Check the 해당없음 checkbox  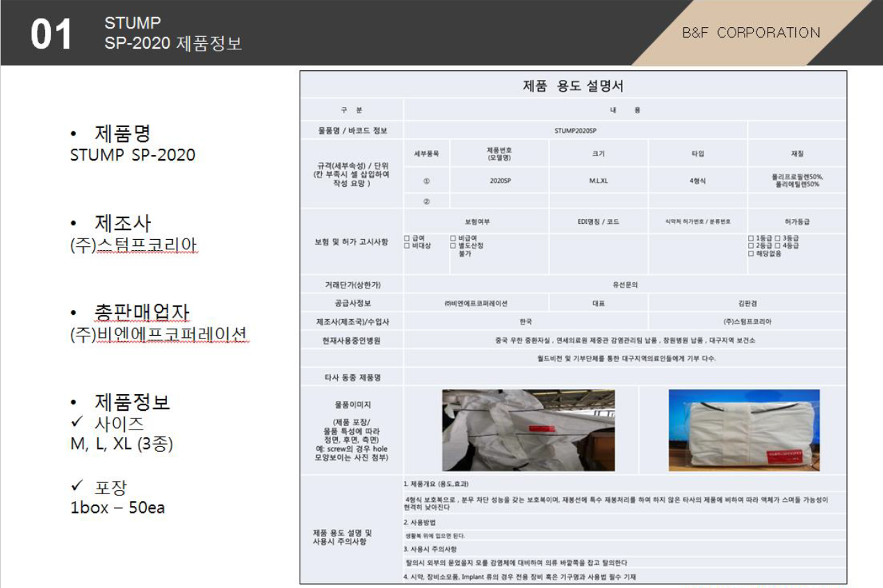click(751, 254)
